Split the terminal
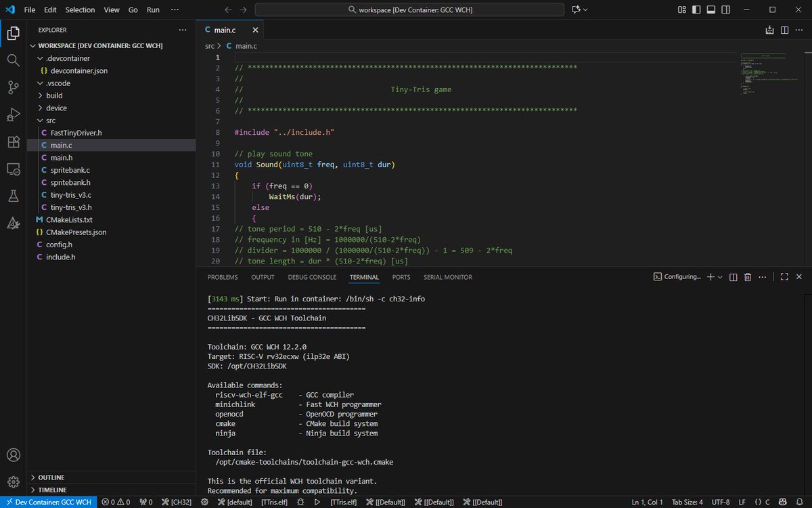812x508 pixels. 734,277
